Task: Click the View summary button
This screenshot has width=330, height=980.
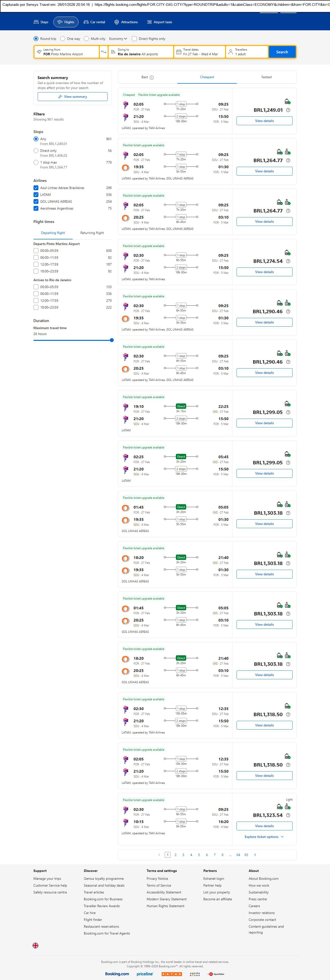Action: point(72,97)
